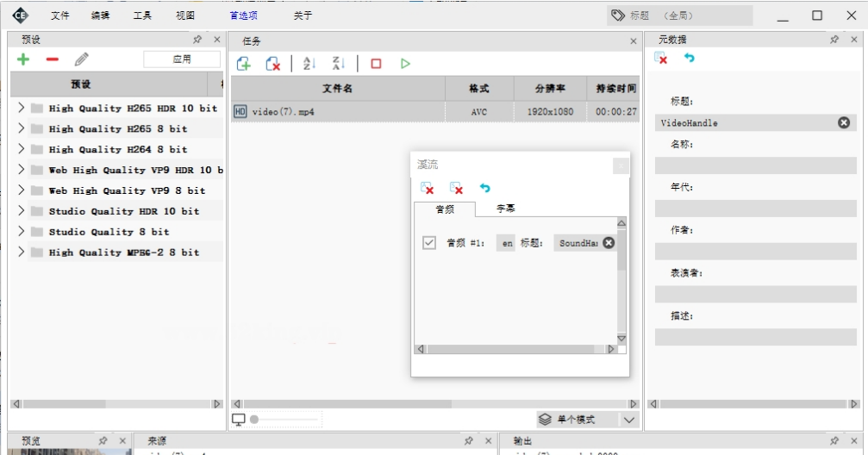Expand Web High Quality VP9 8 bit
Viewport: 868px width, 455px height.
[21, 190]
